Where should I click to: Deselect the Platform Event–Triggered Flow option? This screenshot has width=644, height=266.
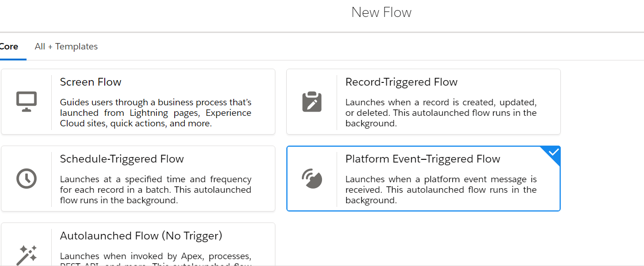click(x=423, y=179)
